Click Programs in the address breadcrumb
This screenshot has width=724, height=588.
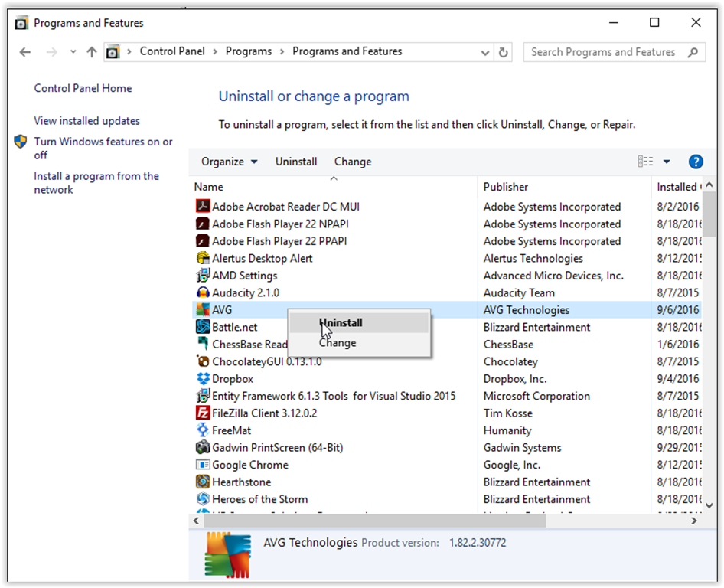click(x=249, y=51)
